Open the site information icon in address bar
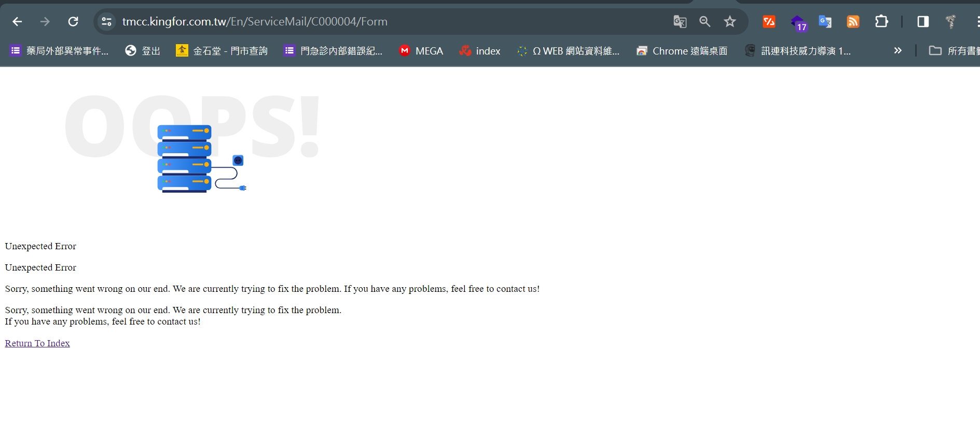The width and height of the screenshot is (980, 444). pyautogui.click(x=106, y=22)
